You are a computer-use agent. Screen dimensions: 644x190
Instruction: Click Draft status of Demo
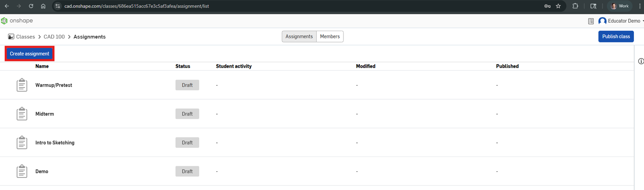(187, 171)
